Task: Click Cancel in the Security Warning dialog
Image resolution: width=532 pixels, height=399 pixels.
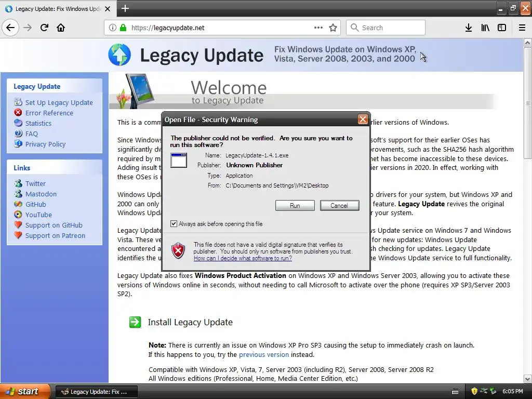Action: [x=339, y=205]
